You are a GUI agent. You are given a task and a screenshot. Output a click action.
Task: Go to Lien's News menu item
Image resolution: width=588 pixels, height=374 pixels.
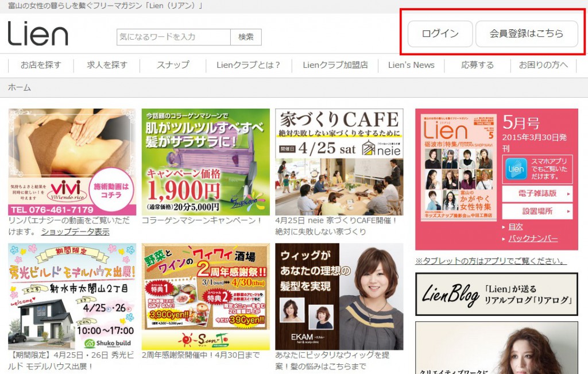411,65
